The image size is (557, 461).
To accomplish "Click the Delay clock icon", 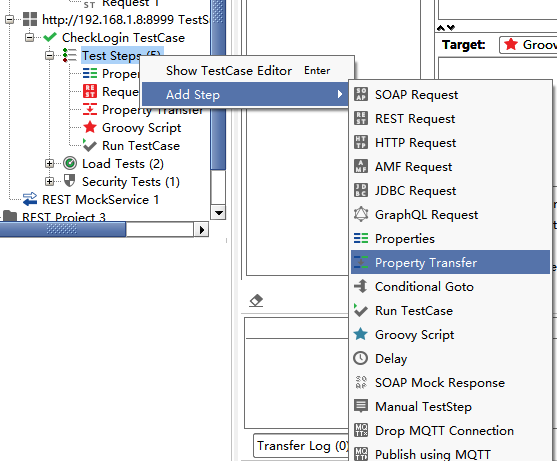I will pyautogui.click(x=361, y=358).
